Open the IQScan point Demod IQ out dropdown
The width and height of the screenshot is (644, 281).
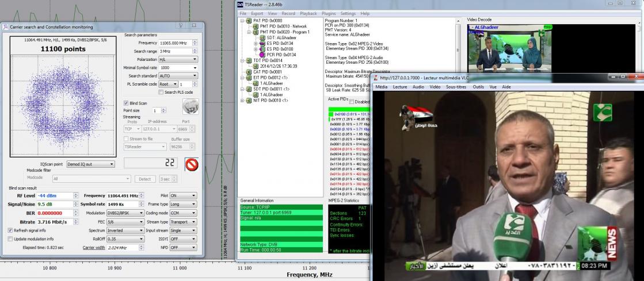pos(91,164)
